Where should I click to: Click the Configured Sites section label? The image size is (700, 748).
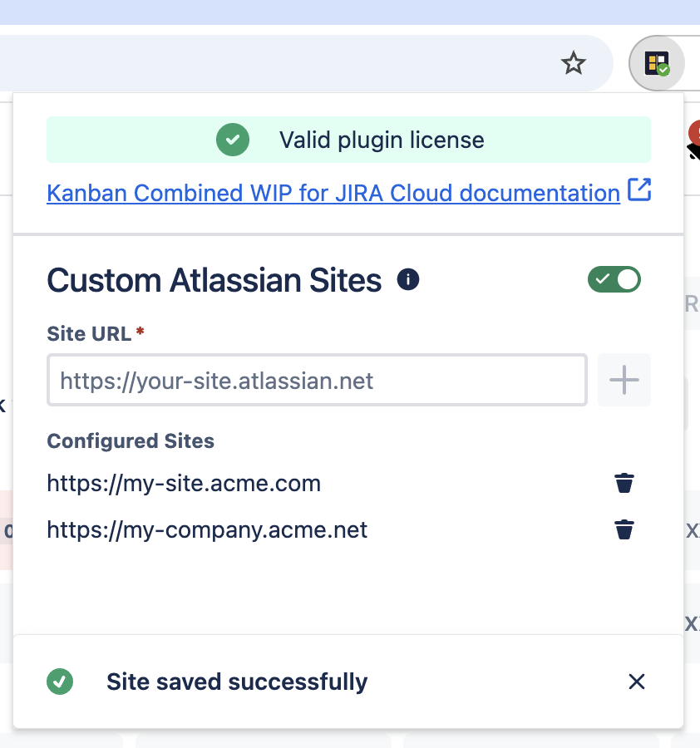(131, 441)
